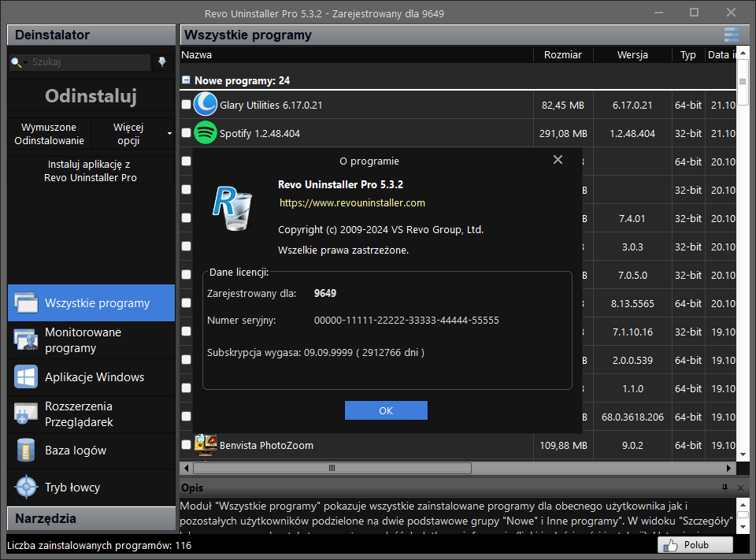Viewport: 756px width, 560px height.
Task: Tick checkbox in the 7.1.10.16 version row
Action: click(x=186, y=332)
